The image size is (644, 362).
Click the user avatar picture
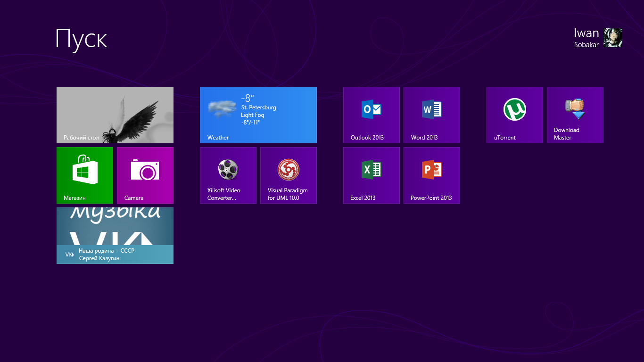pyautogui.click(x=613, y=38)
